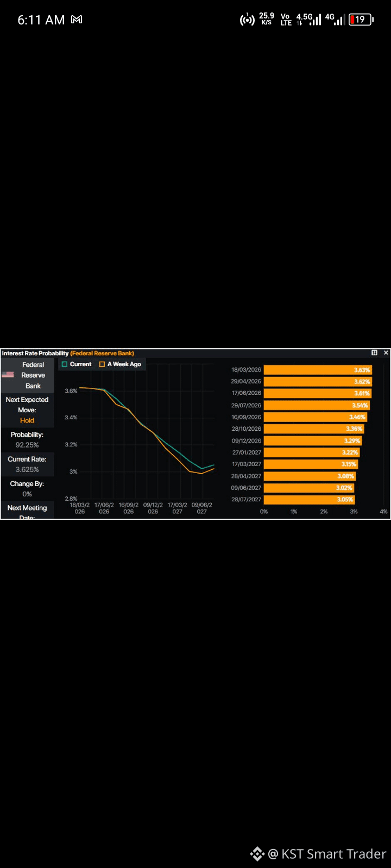Click the 09/06/2027 x-axis chart label
The width and height of the screenshot is (391, 868).
click(x=201, y=508)
